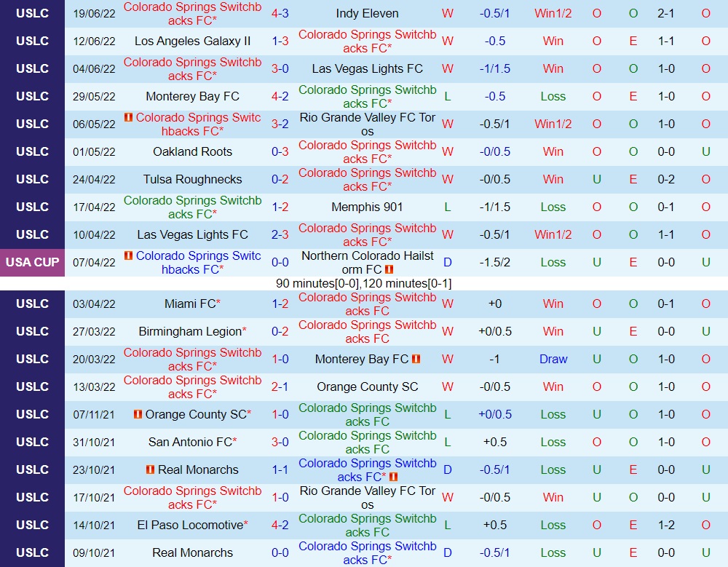This screenshot has width=728, height=567.
Task: Click the date 24/04/22
Action: (94, 179)
